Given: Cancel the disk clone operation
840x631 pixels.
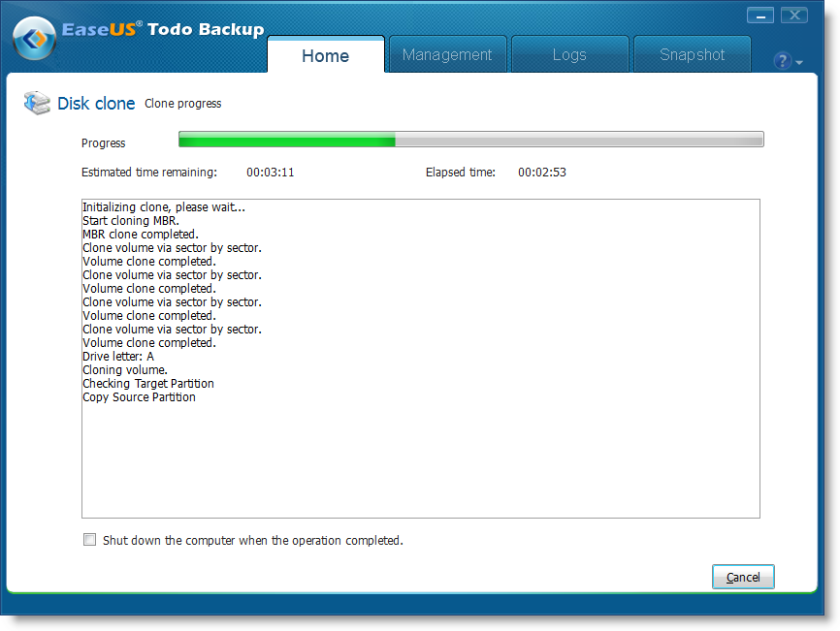Looking at the screenshot, I should (743, 577).
